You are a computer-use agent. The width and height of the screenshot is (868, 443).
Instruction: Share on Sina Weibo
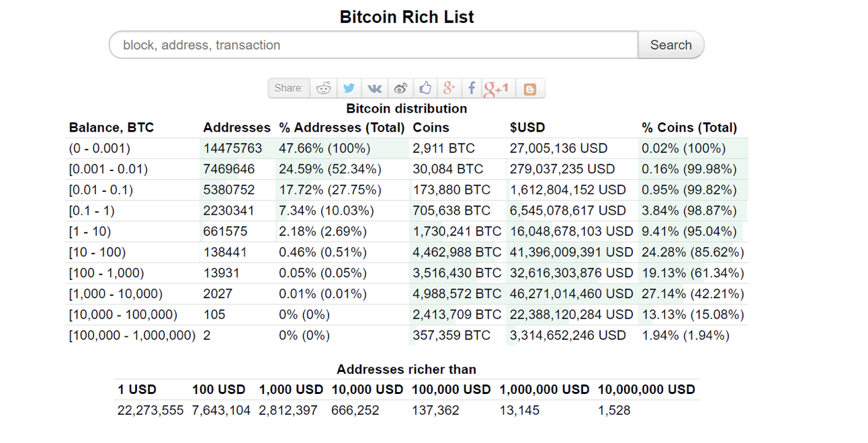pyautogui.click(x=400, y=87)
